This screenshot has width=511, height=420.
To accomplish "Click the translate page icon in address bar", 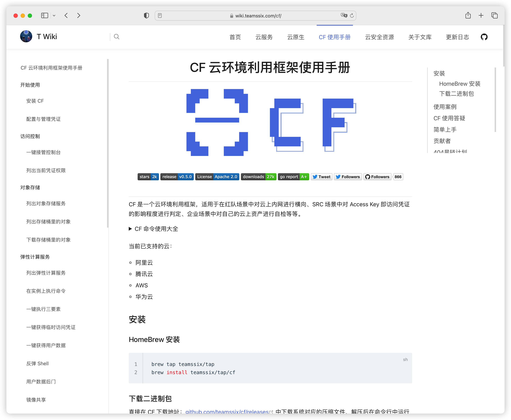I will point(344,15).
